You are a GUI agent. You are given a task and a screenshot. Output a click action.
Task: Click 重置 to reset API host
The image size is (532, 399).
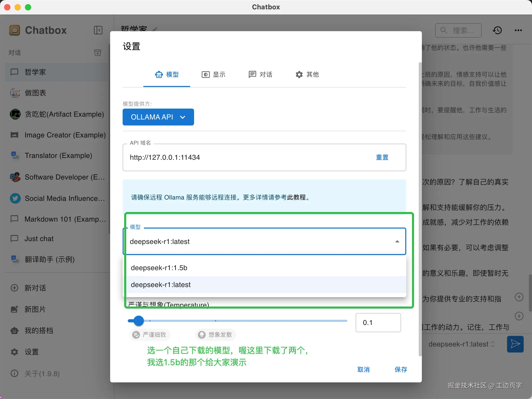coord(382,157)
